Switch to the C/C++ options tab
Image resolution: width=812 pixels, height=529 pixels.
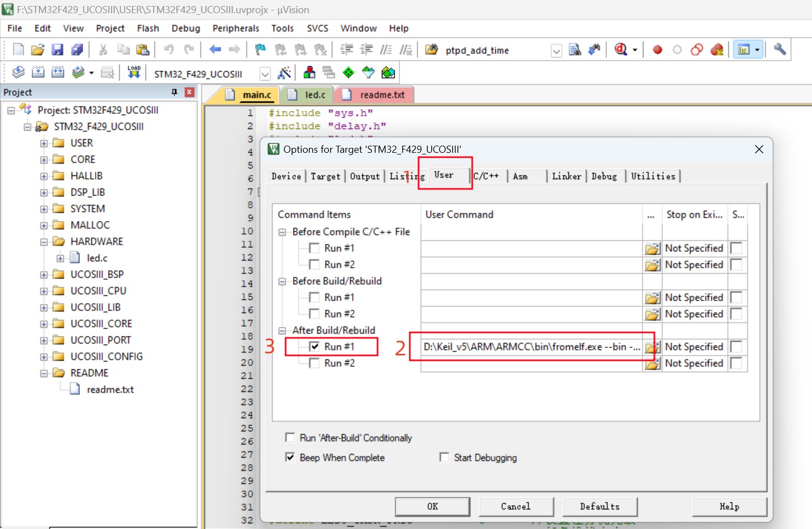(486, 176)
